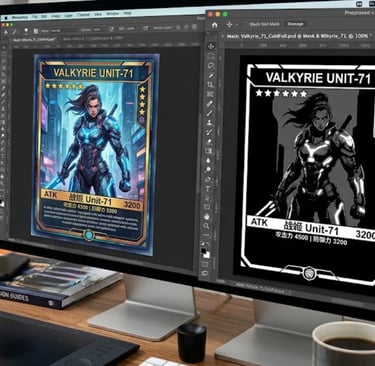Select the History Brush tool in right window
This screenshot has height=366, width=375.
[x=209, y=132]
